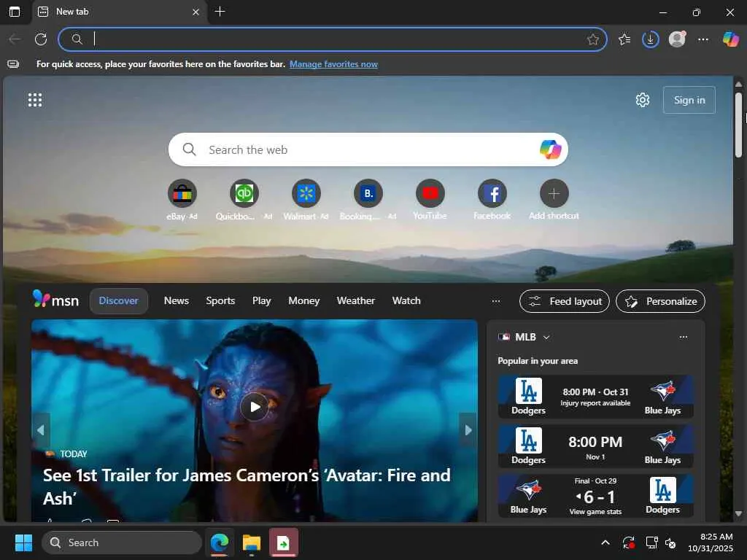747x560 pixels.
Task: Select the News tab
Action: click(x=177, y=301)
